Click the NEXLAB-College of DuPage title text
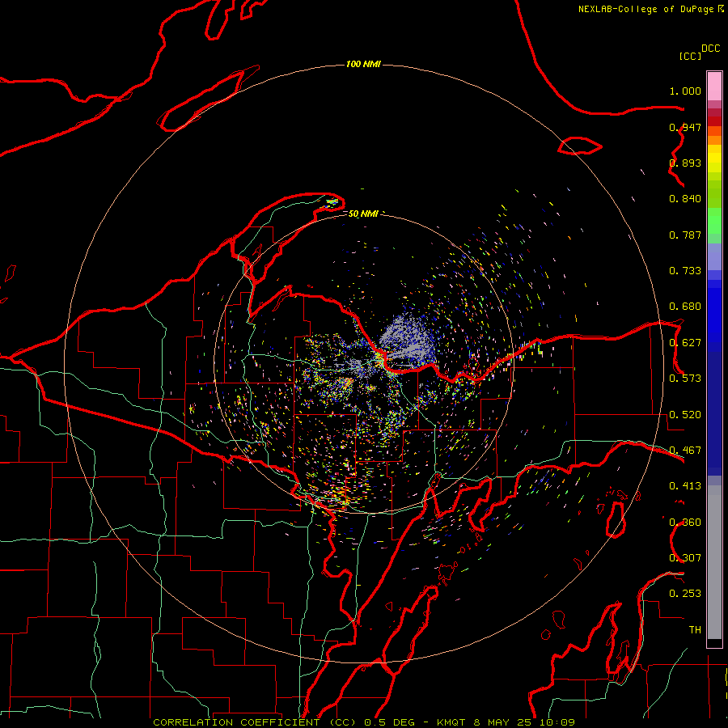Screen dimensions: 728x728 click(646, 9)
